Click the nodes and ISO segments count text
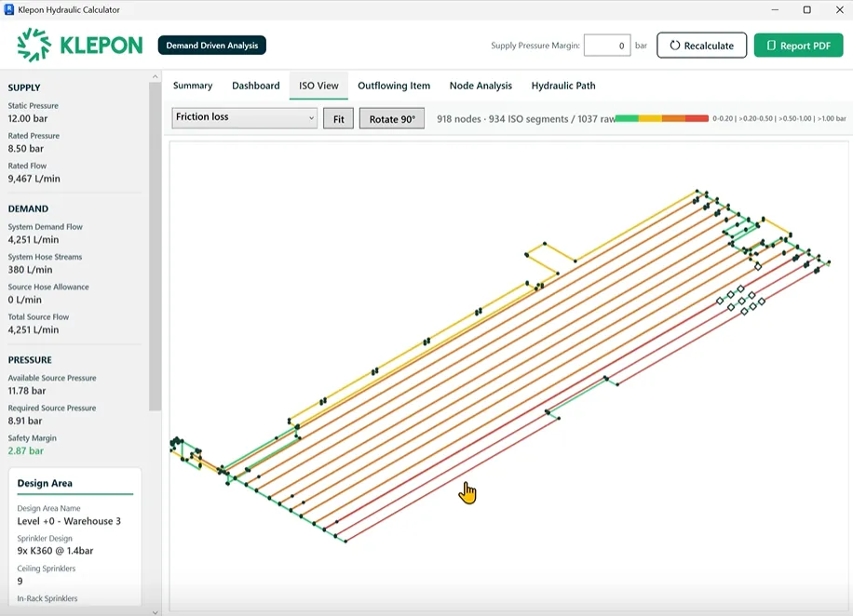Image resolution: width=853 pixels, height=616 pixels. (x=525, y=119)
